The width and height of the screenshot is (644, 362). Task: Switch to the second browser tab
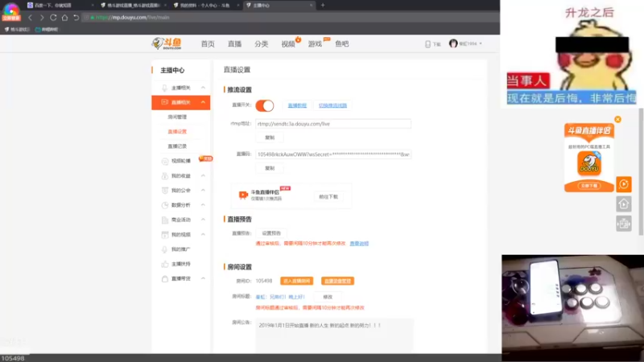point(133,6)
